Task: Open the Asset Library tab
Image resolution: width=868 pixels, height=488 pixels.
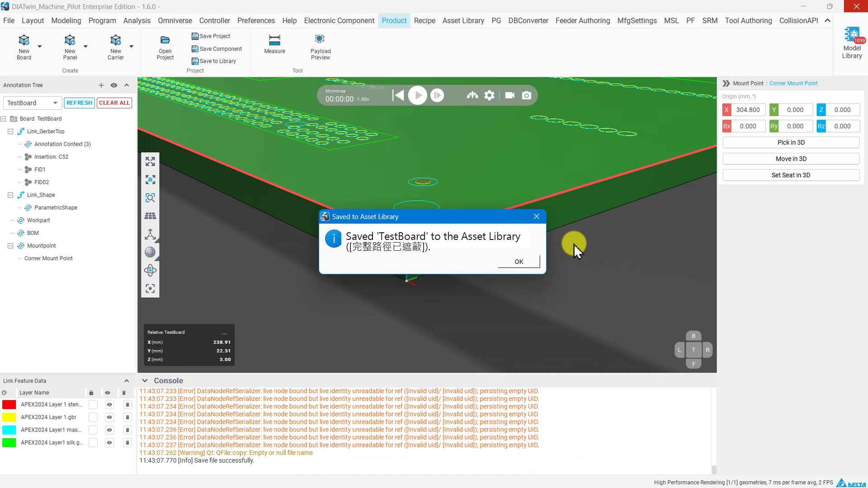Action: [x=463, y=21]
